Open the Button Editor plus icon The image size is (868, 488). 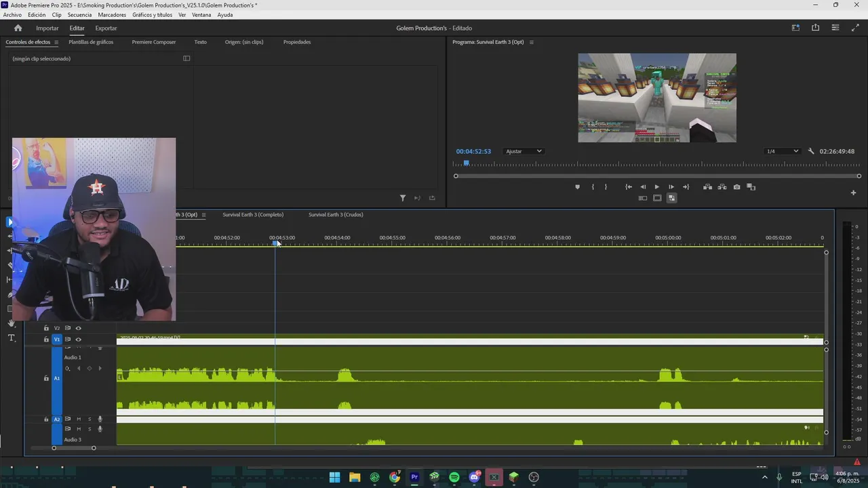coord(853,192)
